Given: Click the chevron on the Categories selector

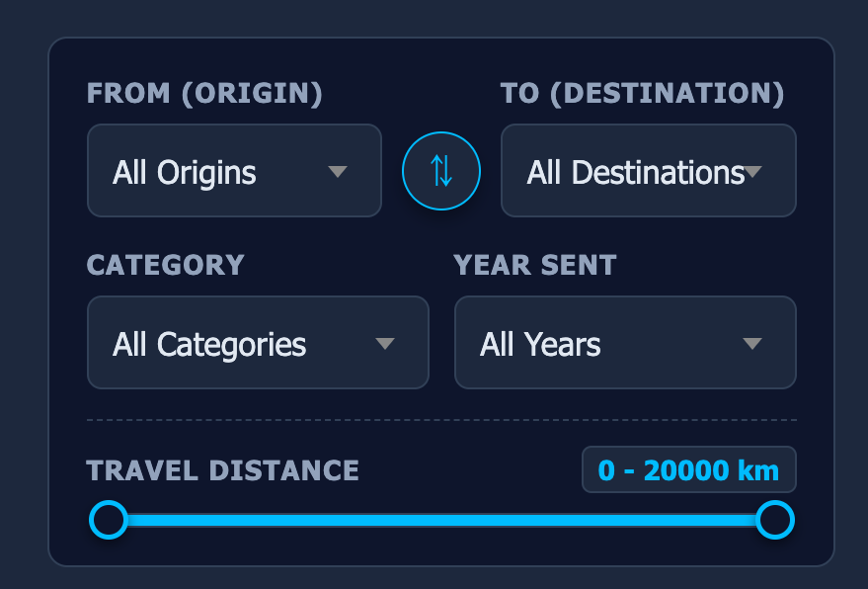Looking at the screenshot, I should [385, 343].
